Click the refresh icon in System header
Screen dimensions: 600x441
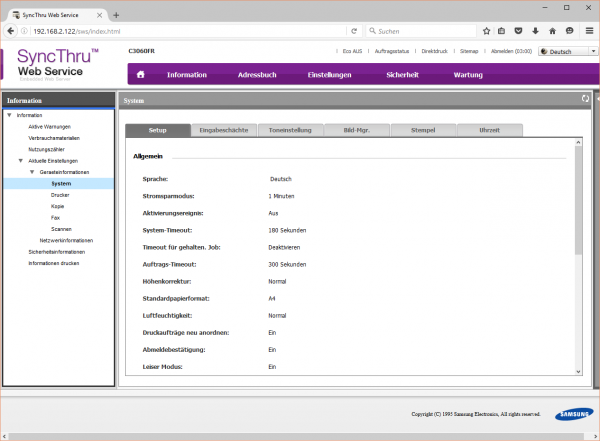(x=586, y=99)
